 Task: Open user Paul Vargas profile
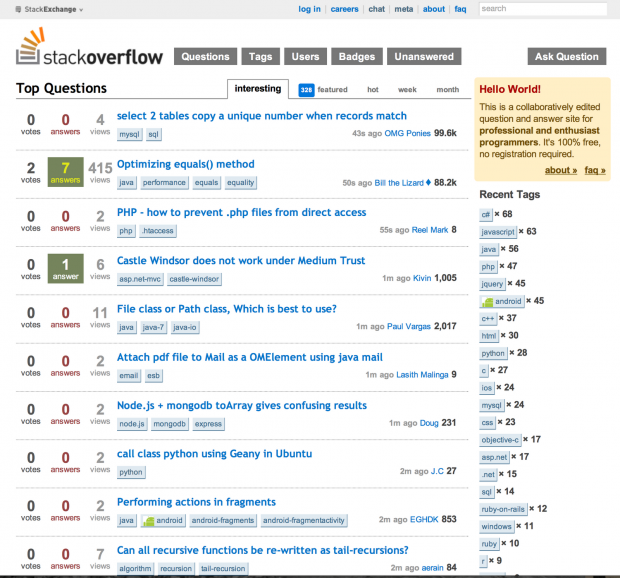408,327
